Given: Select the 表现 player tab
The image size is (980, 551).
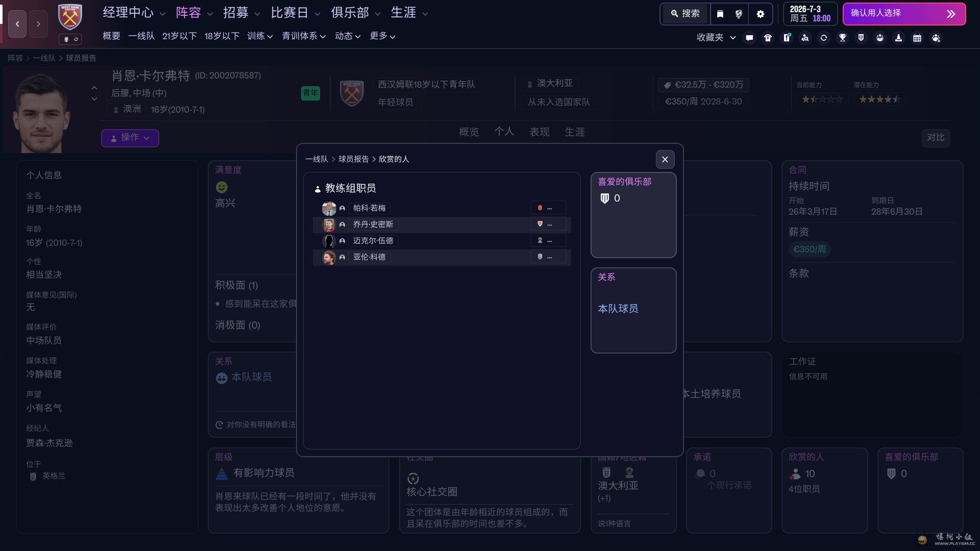Looking at the screenshot, I should [540, 132].
